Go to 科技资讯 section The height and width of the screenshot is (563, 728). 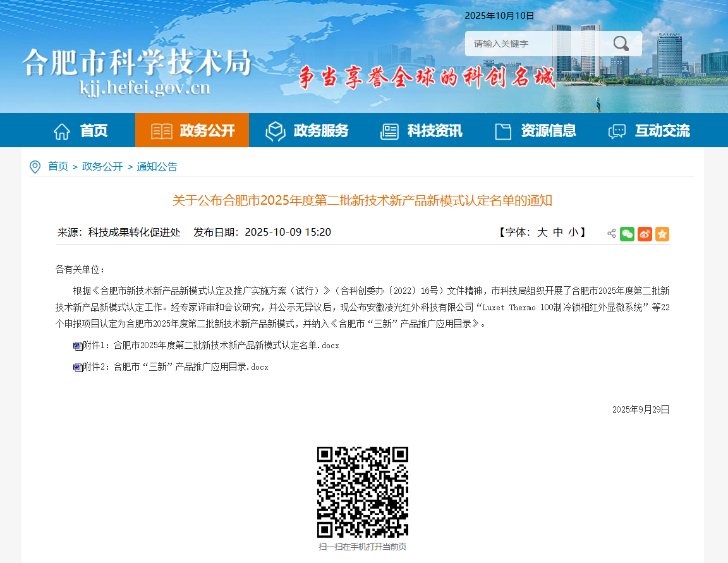click(421, 131)
